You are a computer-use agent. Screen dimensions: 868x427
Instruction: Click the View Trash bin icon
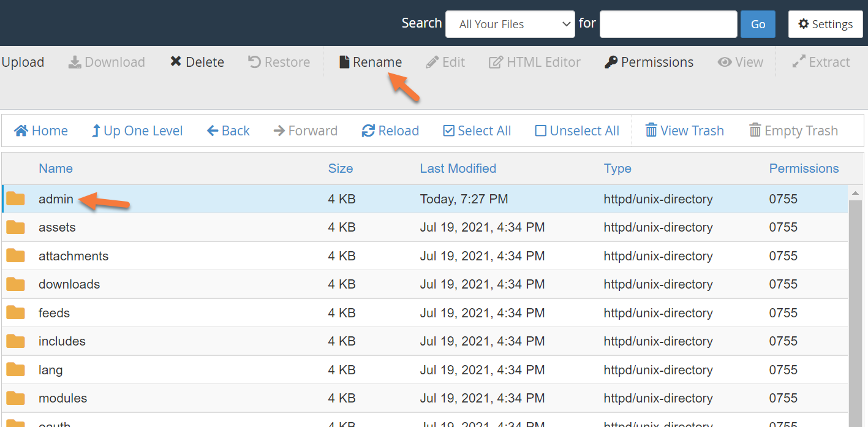(651, 130)
